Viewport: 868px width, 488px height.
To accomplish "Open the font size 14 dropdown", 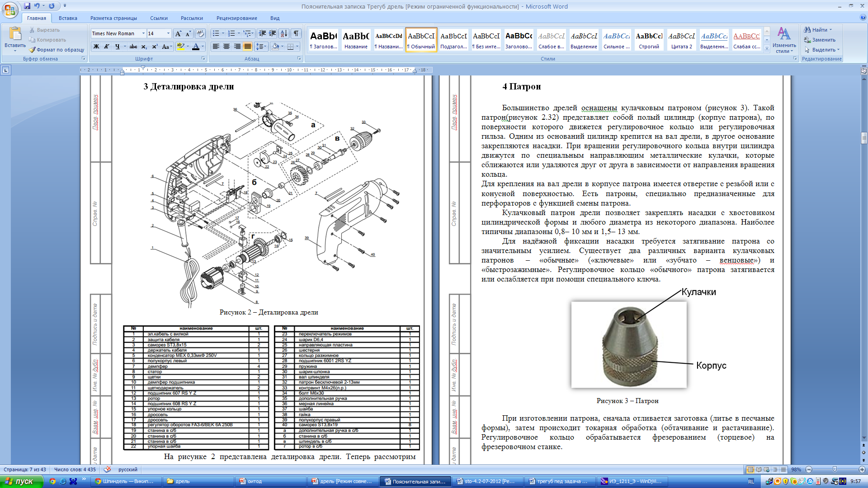I will pos(168,33).
